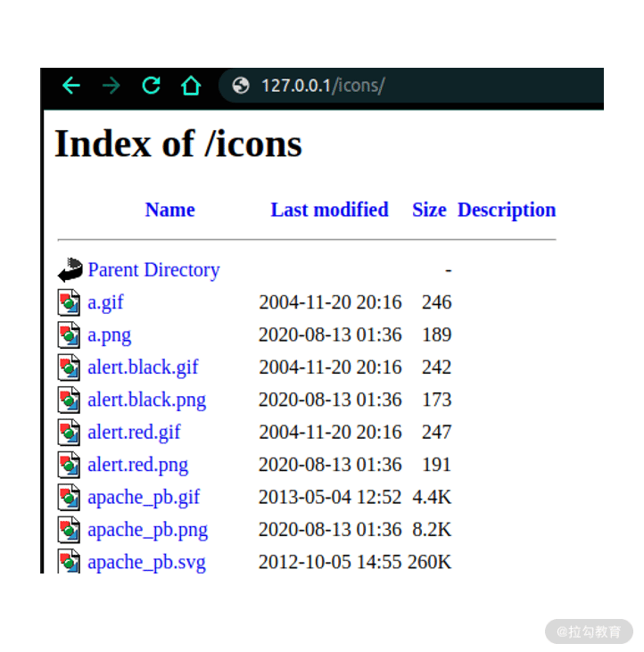
Task: Sort by Description column header
Action: pyautogui.click(x=507, y=210)
